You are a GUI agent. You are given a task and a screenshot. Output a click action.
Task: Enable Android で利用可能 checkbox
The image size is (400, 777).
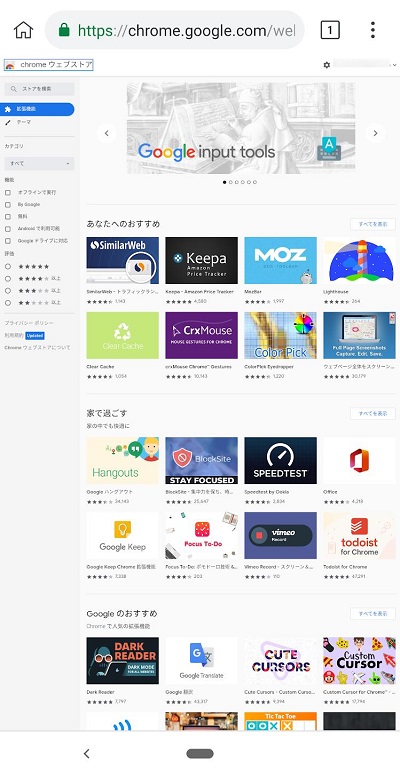click(7, 228)
